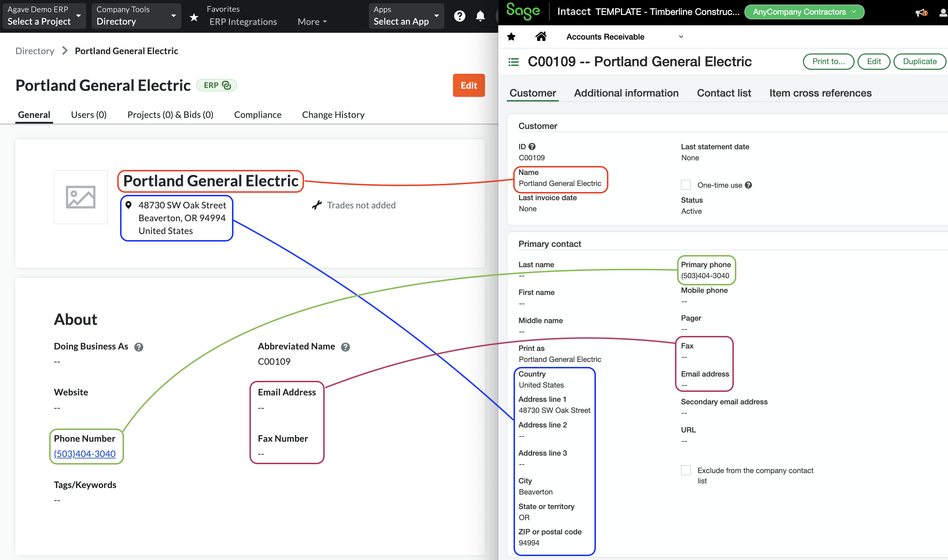The width and height of the screenshot is (948, 560).
Task: Click the favorites star beside ERP Integrations
Action: tap(194, 17)
